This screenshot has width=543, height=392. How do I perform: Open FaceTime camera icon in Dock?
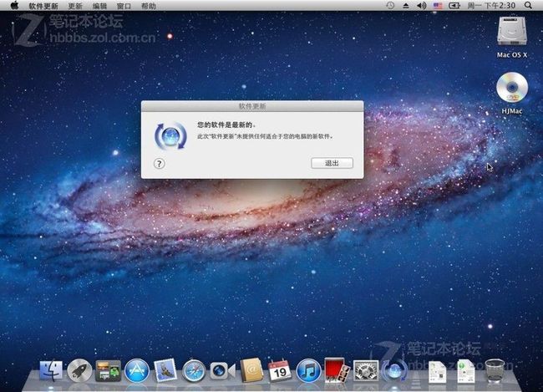[222, 371]
